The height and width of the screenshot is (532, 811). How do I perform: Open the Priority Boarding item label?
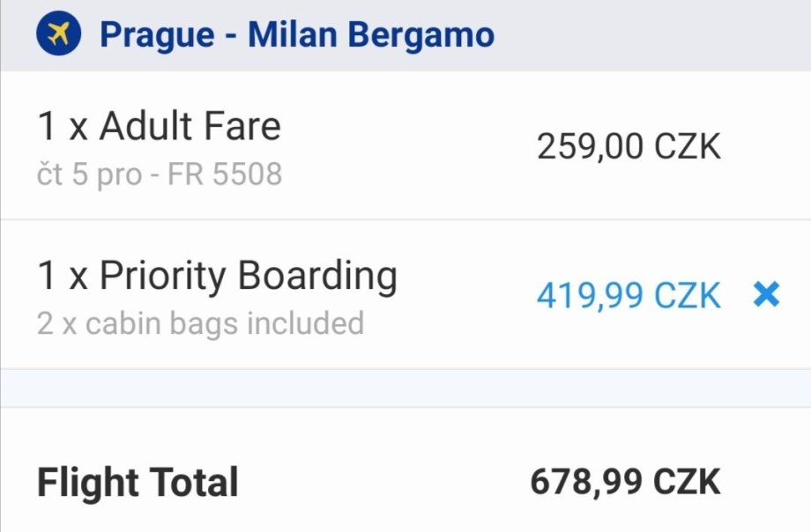click(248, 276)
